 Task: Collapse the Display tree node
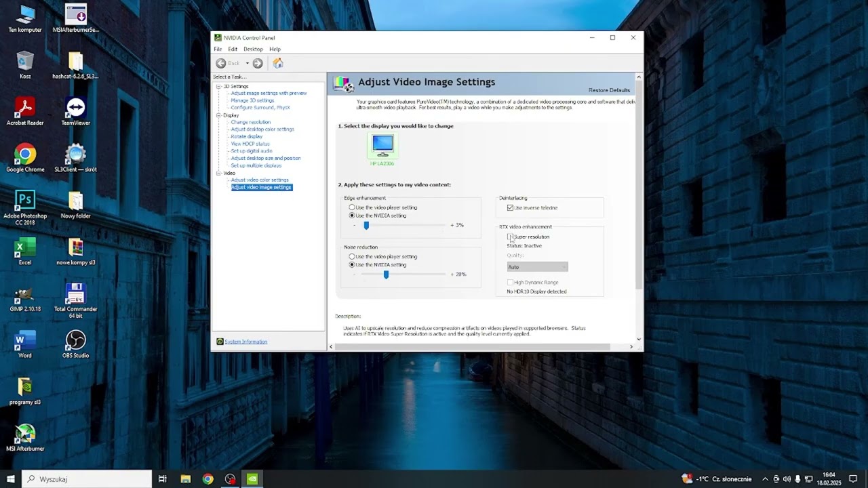click(x=219, y=115)
